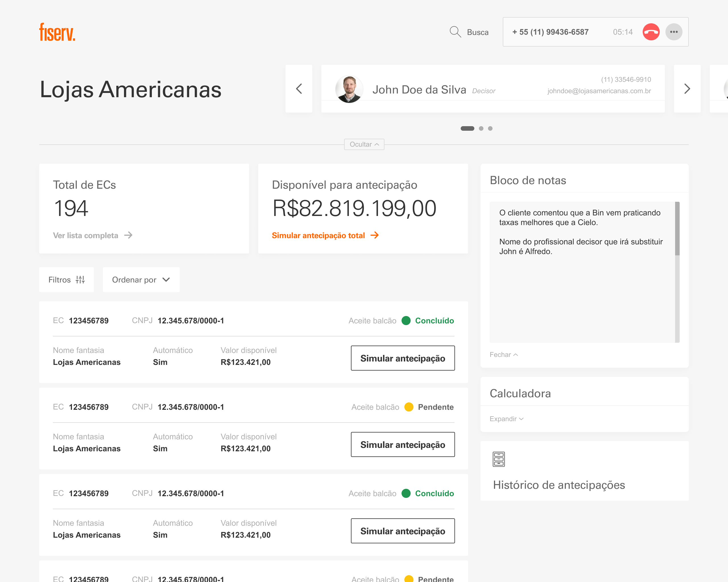The height and width of the screenshot is (582, 728).
Task: Click the arrow beside Ver lista completa
Action: coord(128,235)
